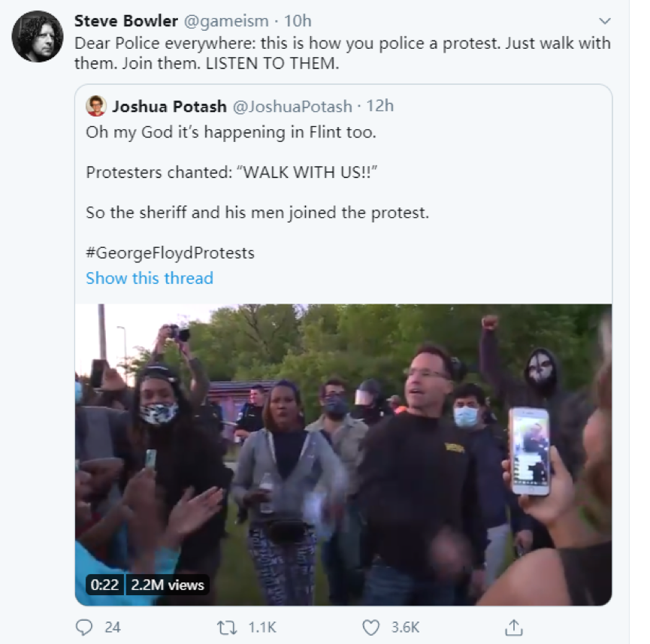Click the 10h tweet timestamp
Screen dimensions: 650x644
pos(298,21)
